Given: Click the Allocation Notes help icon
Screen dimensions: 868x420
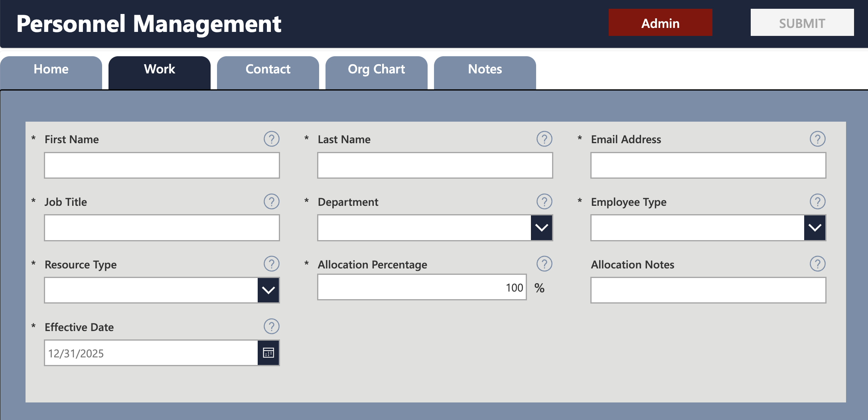Looking at the screenshot, I should 817,264.
